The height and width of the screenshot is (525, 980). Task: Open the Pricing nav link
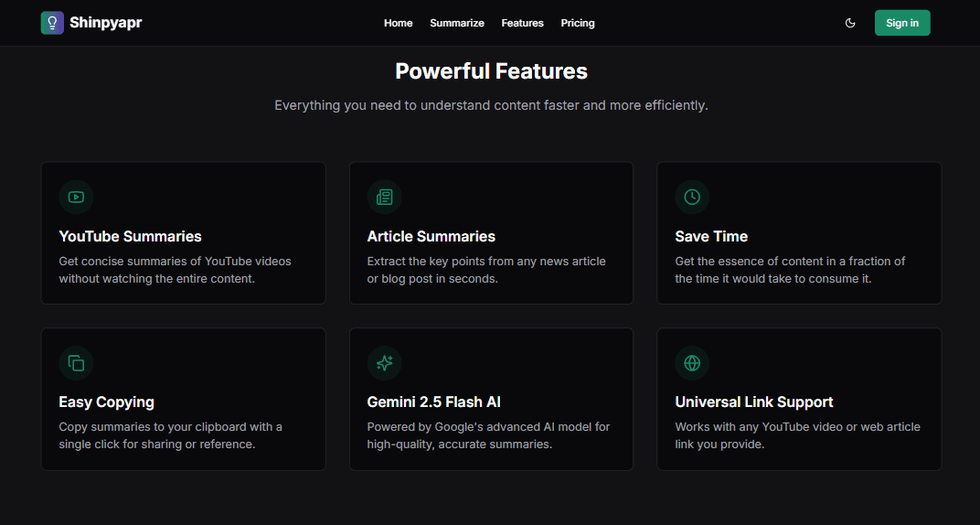(578, 23)
